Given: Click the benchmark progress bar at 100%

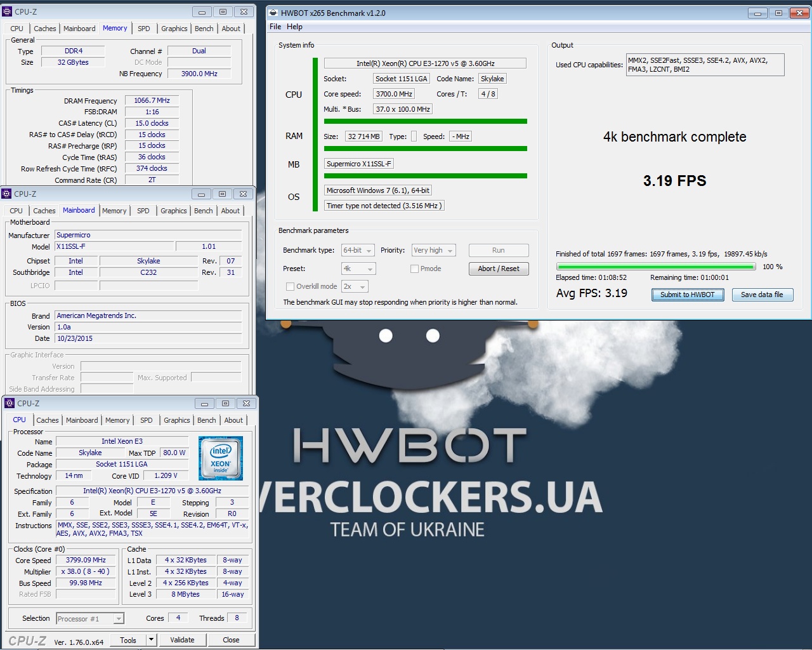Looking at the screenshot, I should [656, 267].
